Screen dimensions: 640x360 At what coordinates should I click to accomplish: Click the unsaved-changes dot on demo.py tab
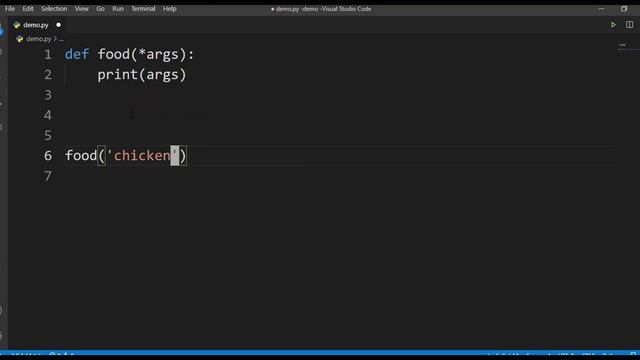coord(58,25)
